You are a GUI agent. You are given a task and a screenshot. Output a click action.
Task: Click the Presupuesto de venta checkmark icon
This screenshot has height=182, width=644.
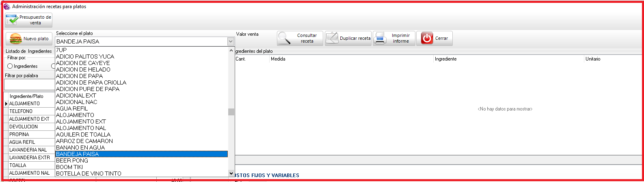(12, 20)
